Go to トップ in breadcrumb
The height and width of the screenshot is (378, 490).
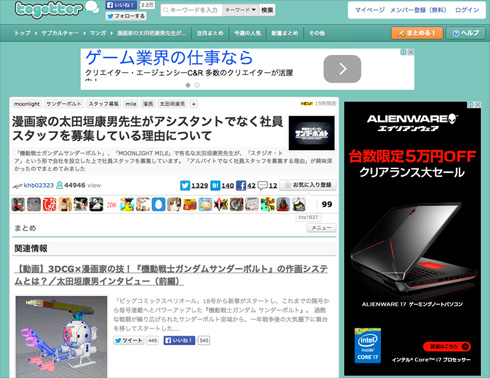(22, 33)
